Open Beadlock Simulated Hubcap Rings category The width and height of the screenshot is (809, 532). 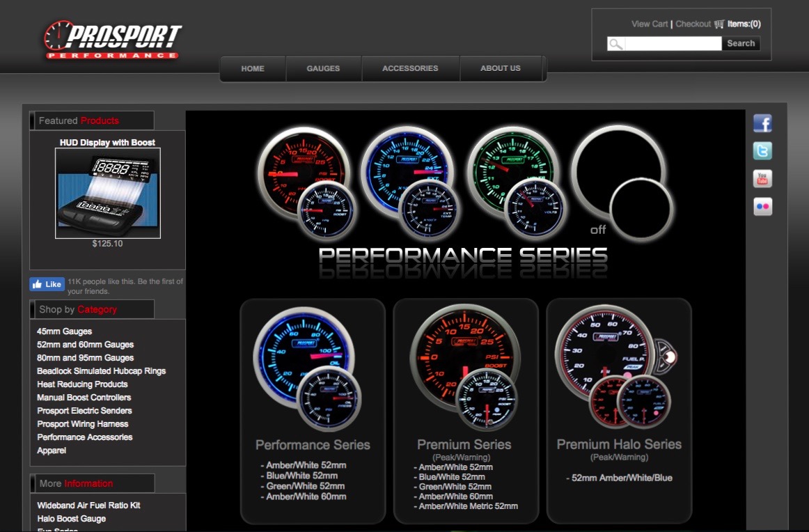pos(101,371)
